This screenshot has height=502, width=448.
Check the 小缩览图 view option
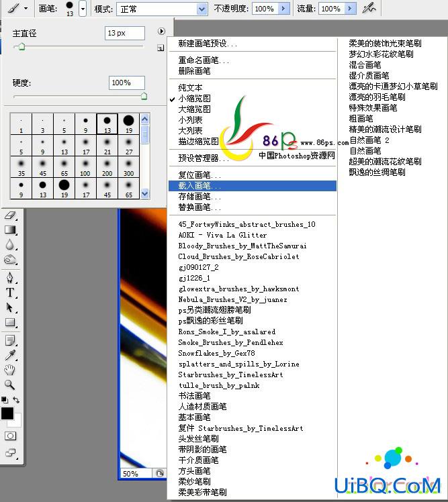coord(194,99)
